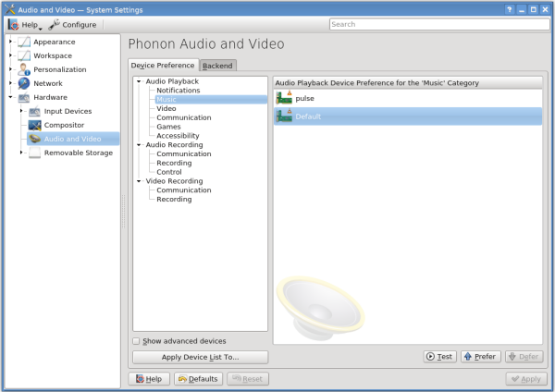The width and height of the screenshot is (555, 392).
Task: Toggle Show advanced devices checkbox
Action: [x=136, y=341]
